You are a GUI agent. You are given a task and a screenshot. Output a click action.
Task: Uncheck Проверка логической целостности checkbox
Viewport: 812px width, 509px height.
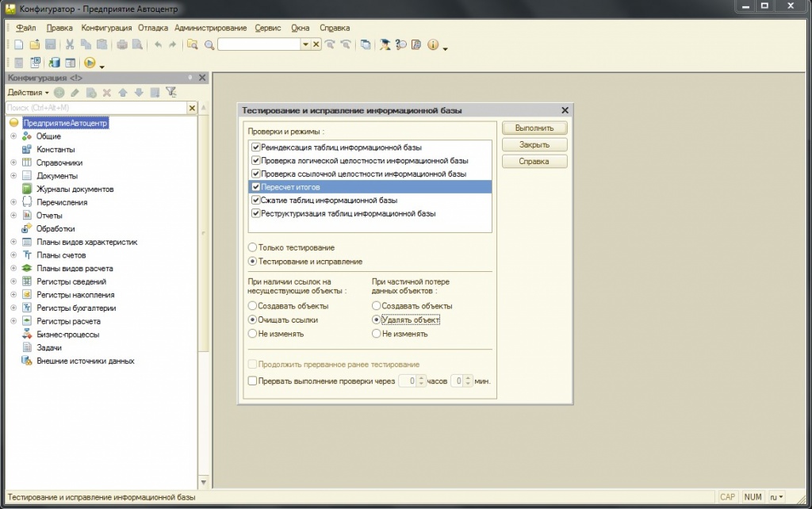[x=256, y=160]
